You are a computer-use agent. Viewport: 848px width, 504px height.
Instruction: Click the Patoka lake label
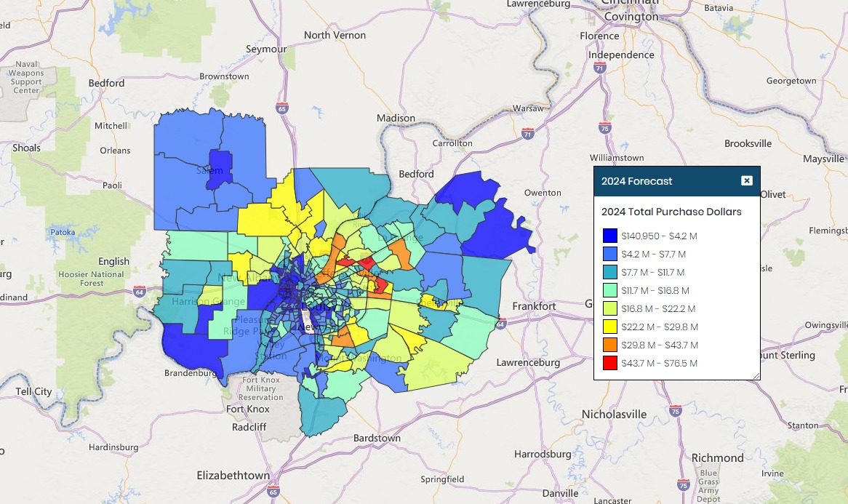[63, 232]
